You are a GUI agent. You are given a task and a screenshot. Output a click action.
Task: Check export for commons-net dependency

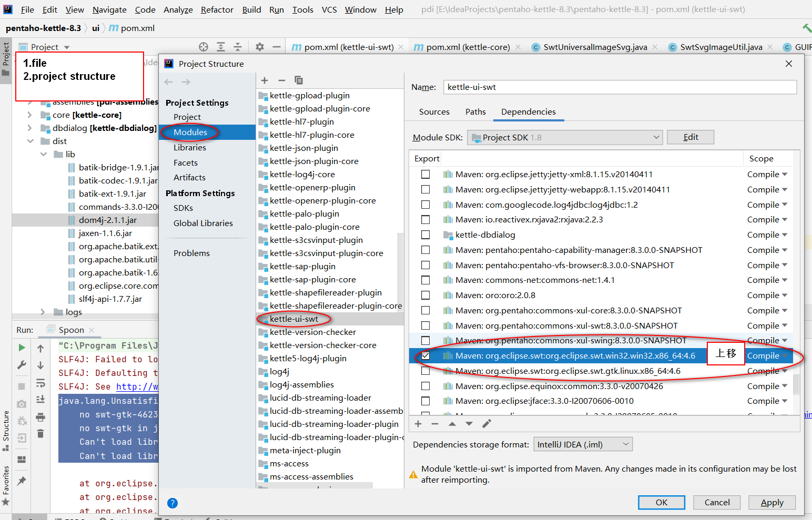(425, 280)
